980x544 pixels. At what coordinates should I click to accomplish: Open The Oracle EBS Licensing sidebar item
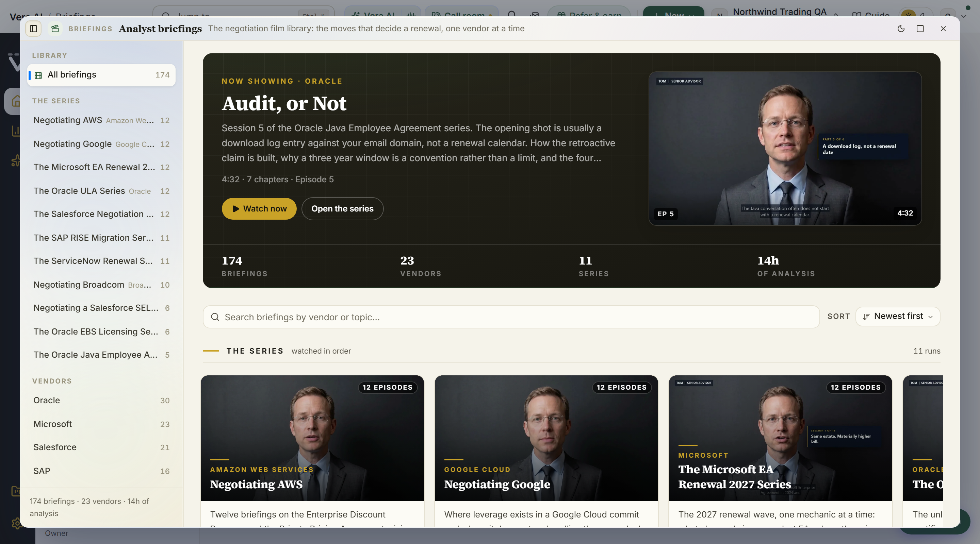pyautogui.click(x=101, y=332)
